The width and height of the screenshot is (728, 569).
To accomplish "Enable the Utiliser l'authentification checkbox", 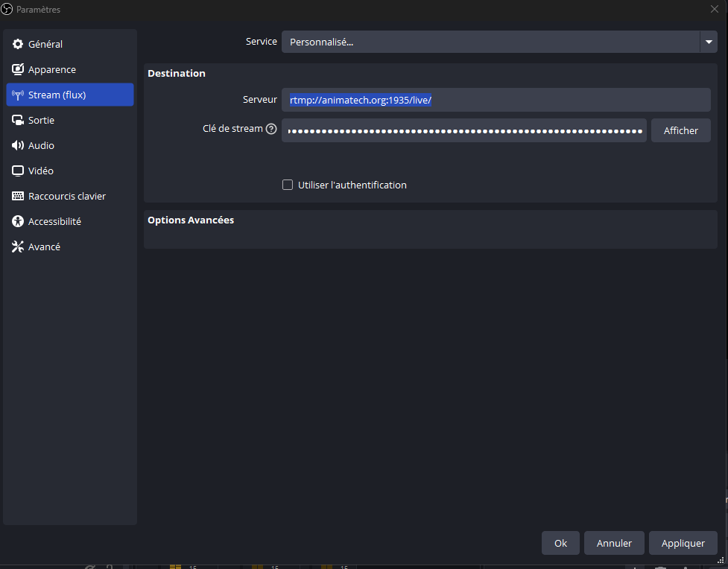I will [288, 185].
